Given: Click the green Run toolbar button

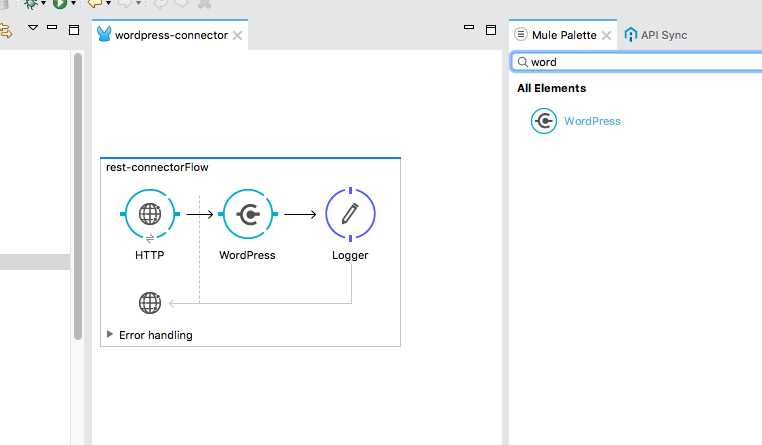Looking at the screenshot, I should [x=61, y=4].
